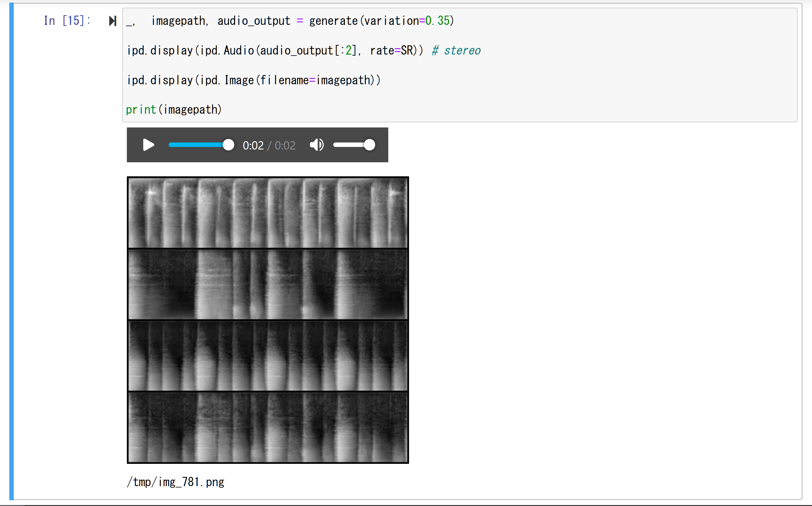This screenshot has width=812, height=506.
Task: Click the ipd.Image(filename=imagepath) line
Action: [x=253, y=80]
